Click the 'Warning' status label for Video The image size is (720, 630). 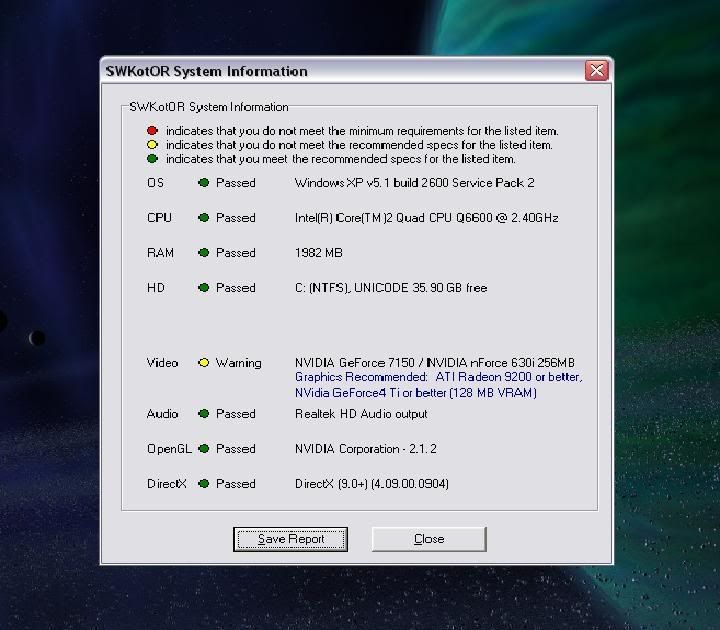[238, 363]
